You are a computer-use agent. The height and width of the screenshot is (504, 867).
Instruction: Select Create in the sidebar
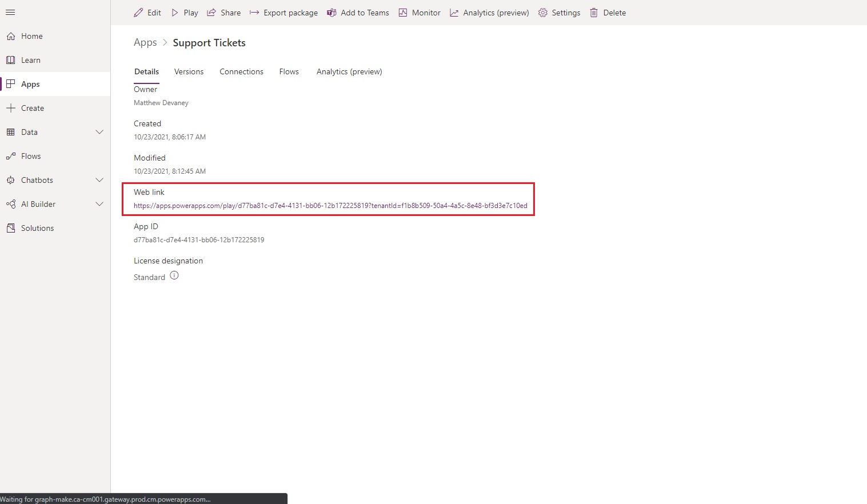[33, 107]
